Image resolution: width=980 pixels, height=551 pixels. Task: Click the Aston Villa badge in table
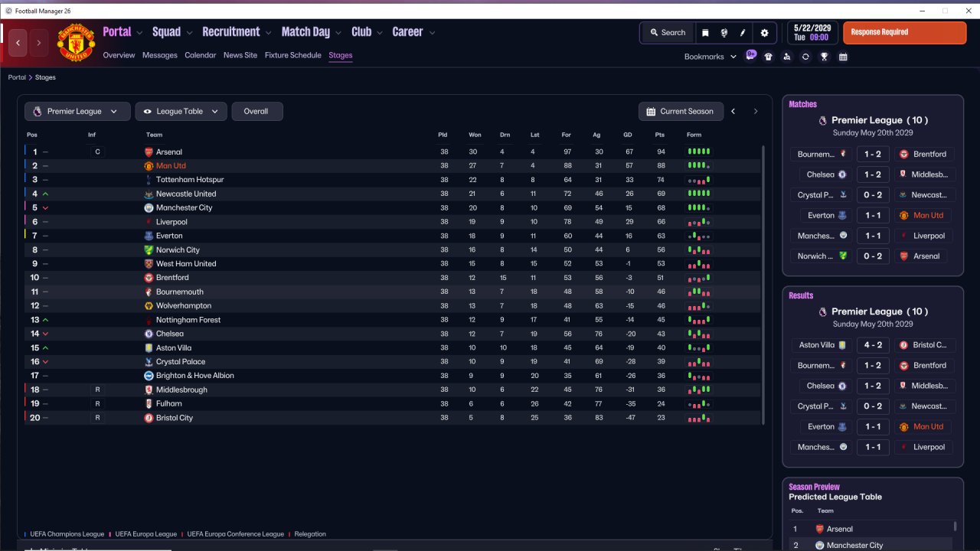[149, 347]
